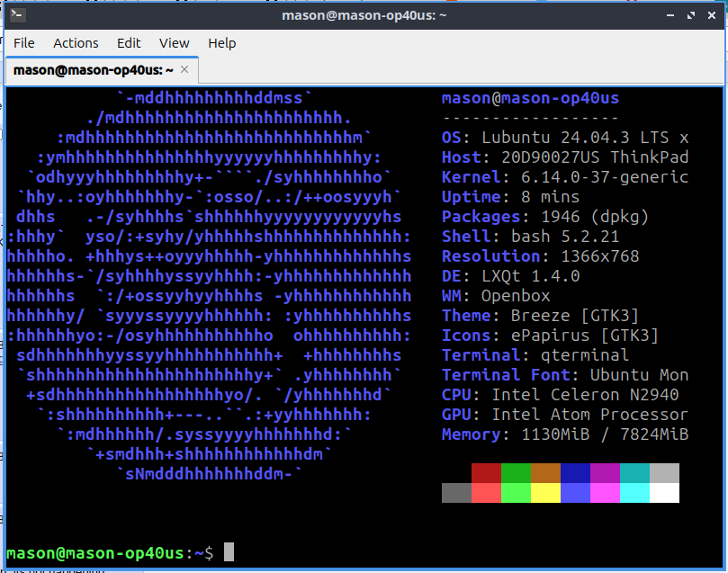Click the 'Terminal: qterminal' line
Image resolution: width=728 pixels, height=573 pixels.
(535, 355)
